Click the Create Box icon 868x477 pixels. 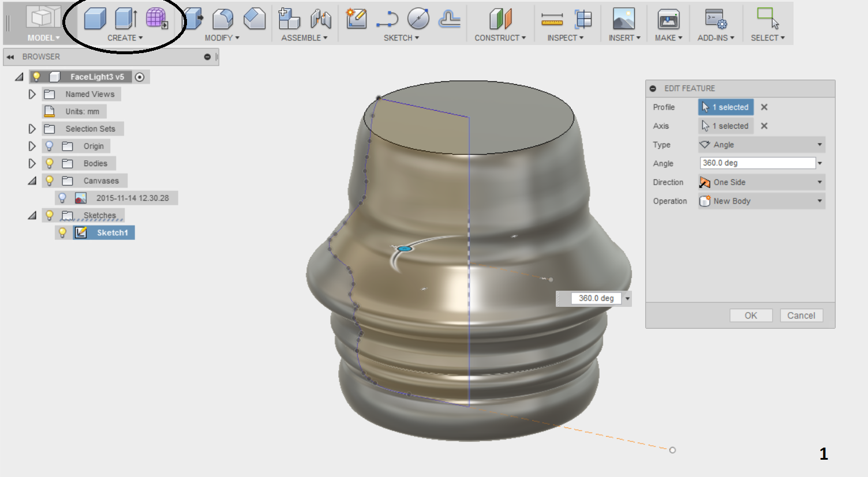[x=95, y=18]
